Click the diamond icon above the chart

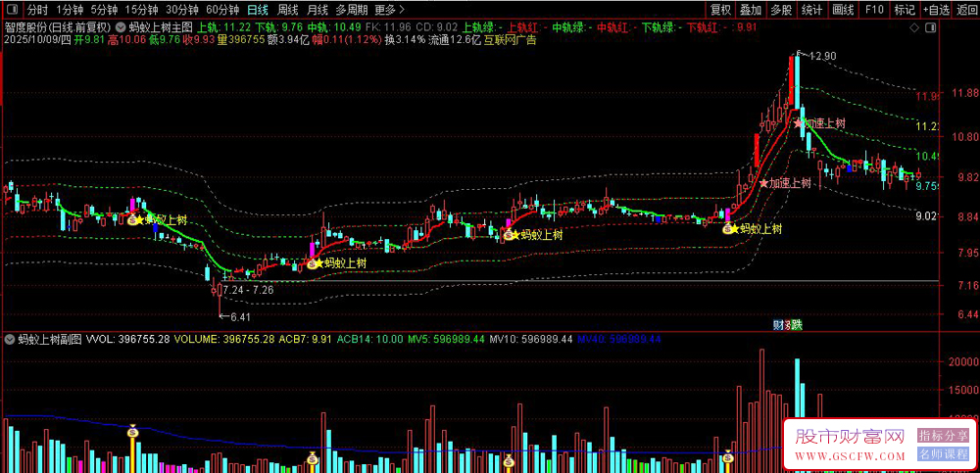[x=914, y=28]
